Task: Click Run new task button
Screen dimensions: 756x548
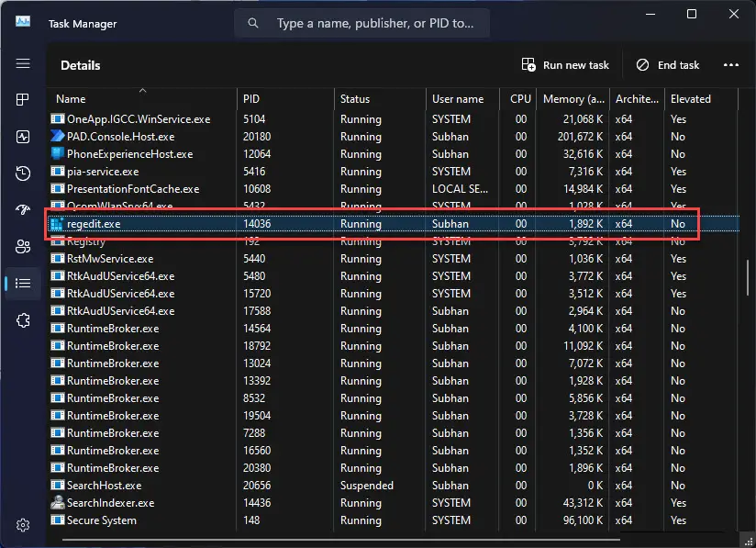Action: (x=565, y=65)
